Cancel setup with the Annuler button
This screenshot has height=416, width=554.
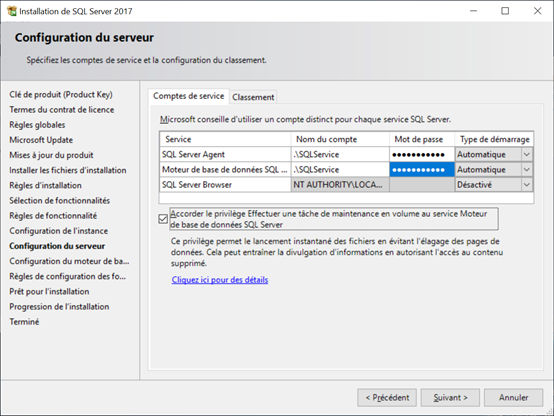[513, 398]
